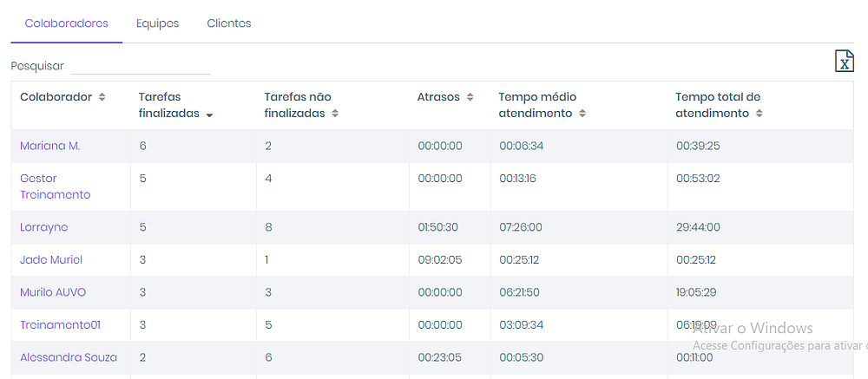Open Treinamento01 collaborator link
This screenshot has height=379, width=868.
click(x=61, y=324)
